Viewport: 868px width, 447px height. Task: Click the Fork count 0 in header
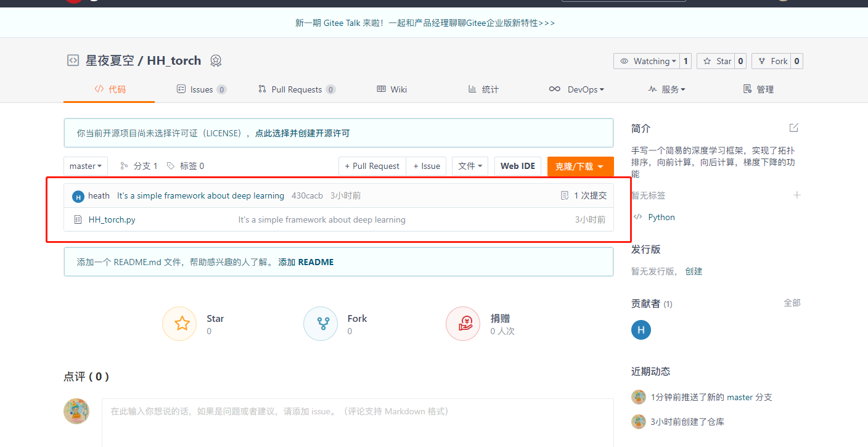point(796,61)
